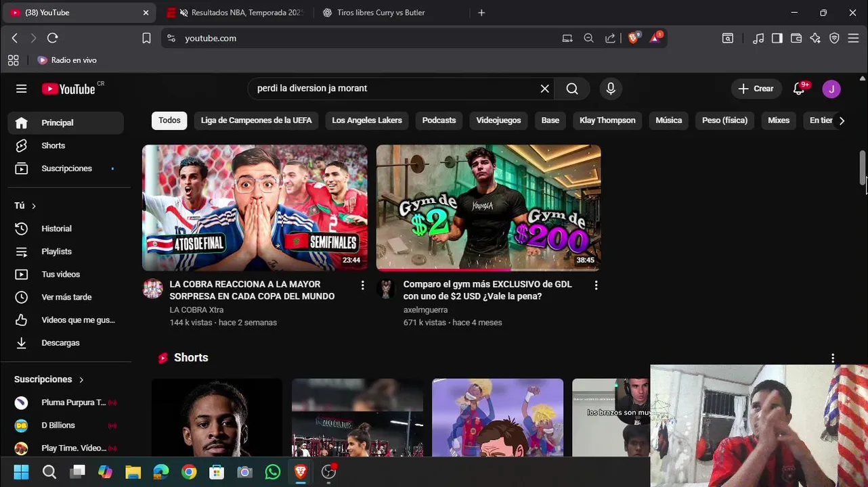Viewport: 868px width, 487px height.
Task: Select the Videojuegos chip
Action: (498, 120)
